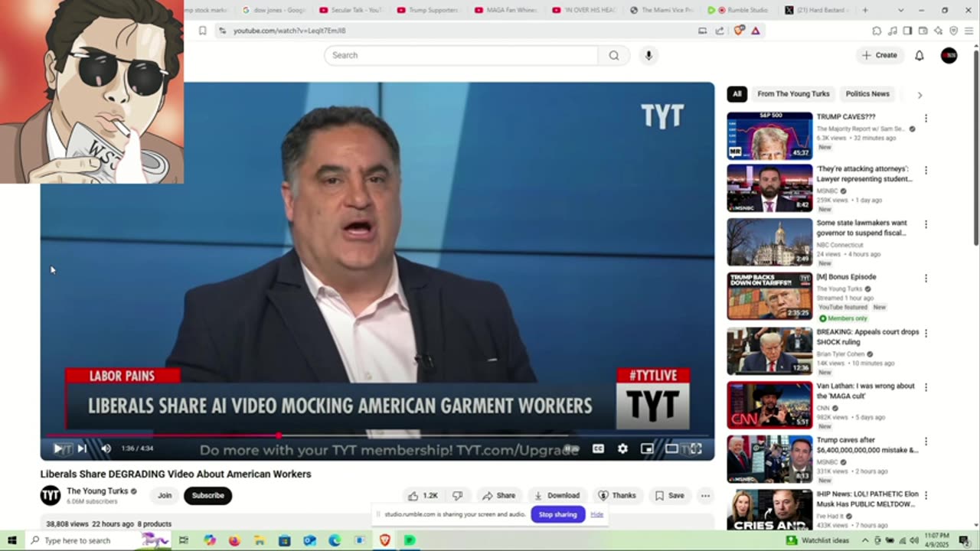Stop sharing screen with Rumble
Viewport: 980px width, 551px height.
point(557,514)
